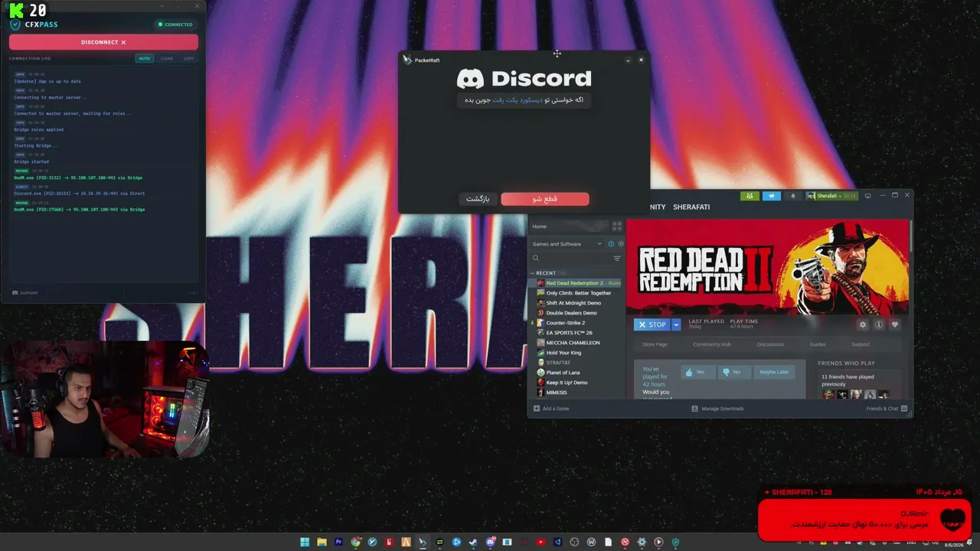Screen dimensions: 980x551
Task: Stop the running Red Dead Redemption 2
Action: coord(652,324)
